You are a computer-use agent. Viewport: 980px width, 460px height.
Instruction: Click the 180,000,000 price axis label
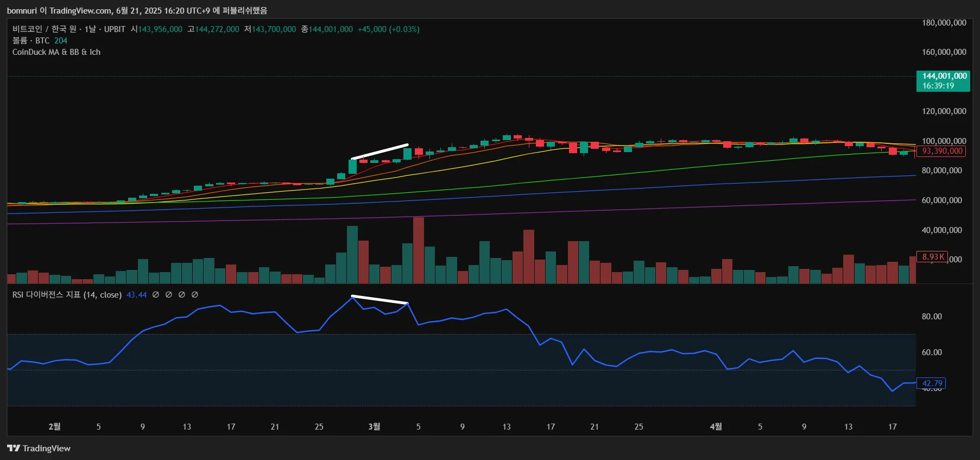pos(944,23)
